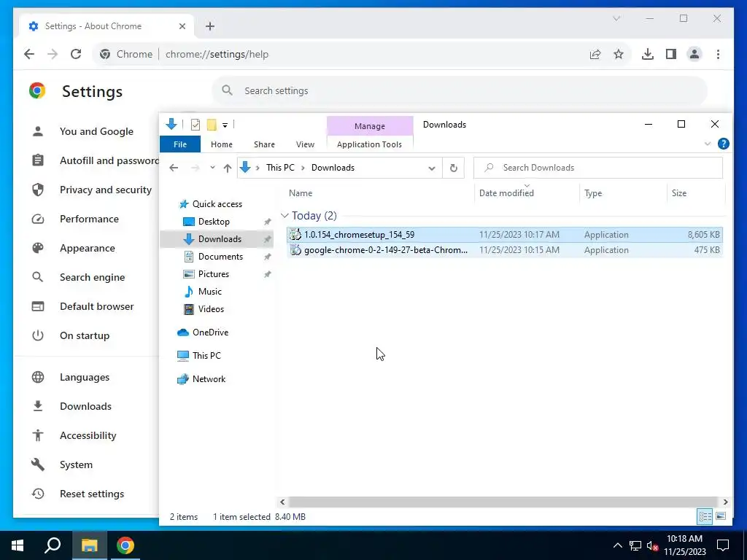Select file 1.0.154_chromesetup_154_59

pos(505,234)
